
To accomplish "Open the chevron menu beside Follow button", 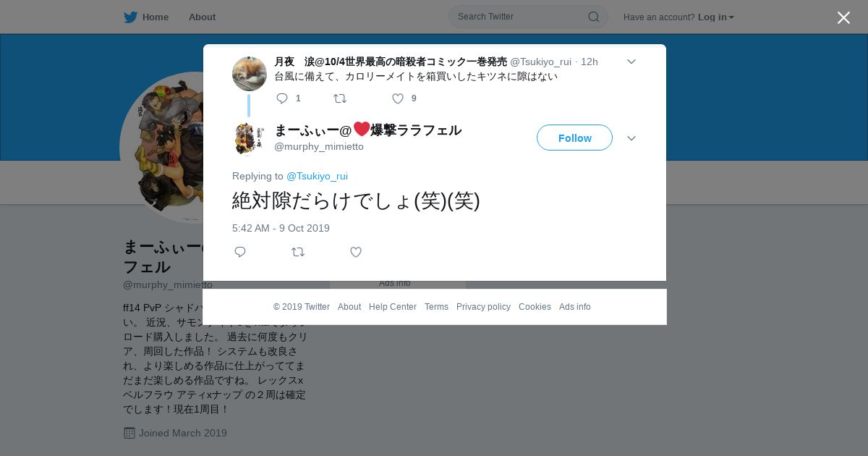I will (631, 138).
